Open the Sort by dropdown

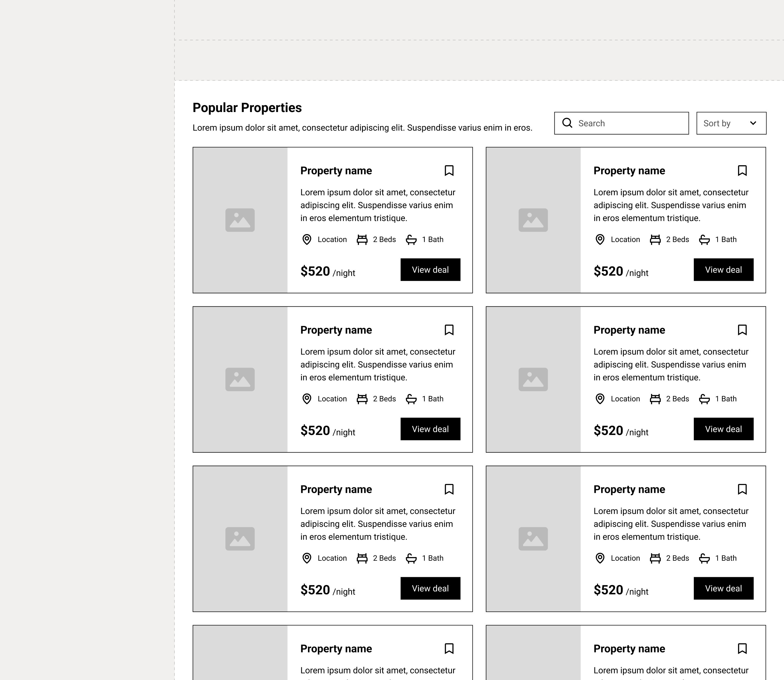coord(731,123)
